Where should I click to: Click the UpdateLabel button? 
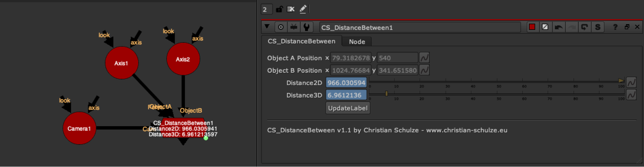tap(348, 108)
